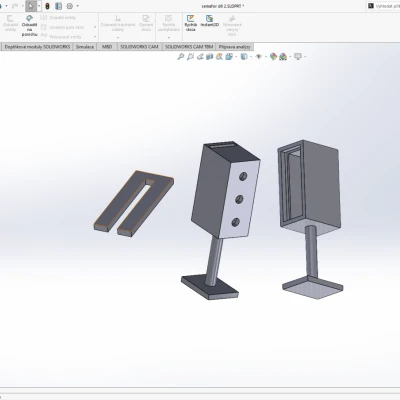Click the top hole on traffic light
Screen dimensions: 400x400
(243, 177)
